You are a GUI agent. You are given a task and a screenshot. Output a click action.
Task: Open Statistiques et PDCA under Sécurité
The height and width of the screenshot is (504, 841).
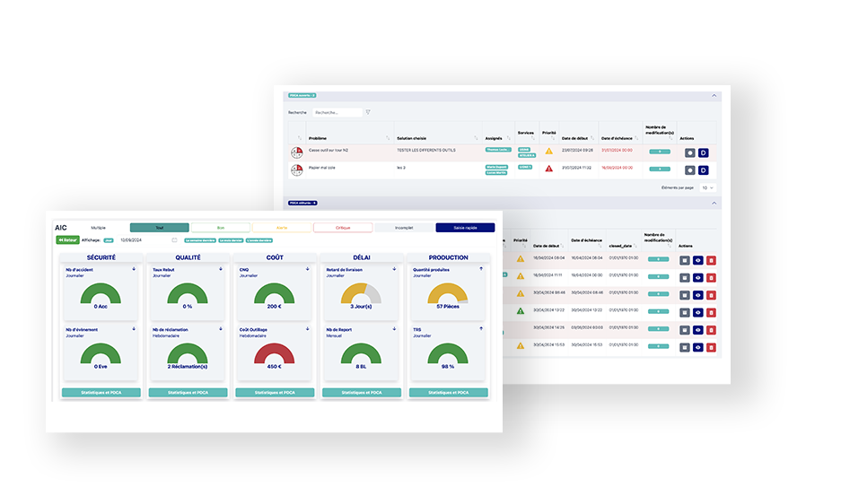[101, 393]
